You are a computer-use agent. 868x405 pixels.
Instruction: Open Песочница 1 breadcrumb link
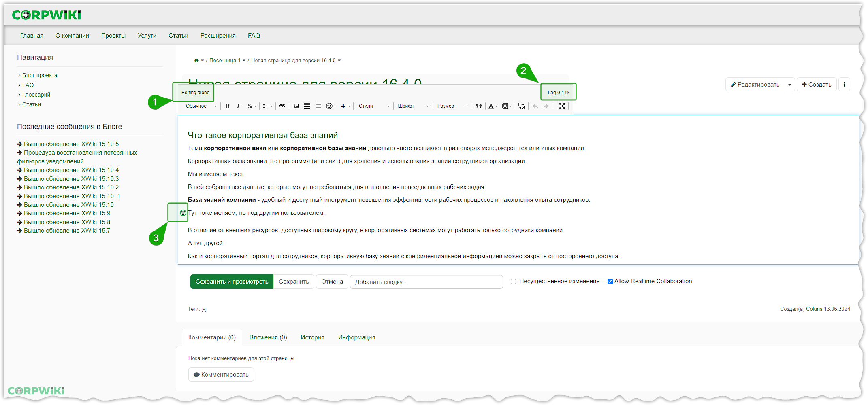(225, 61)
